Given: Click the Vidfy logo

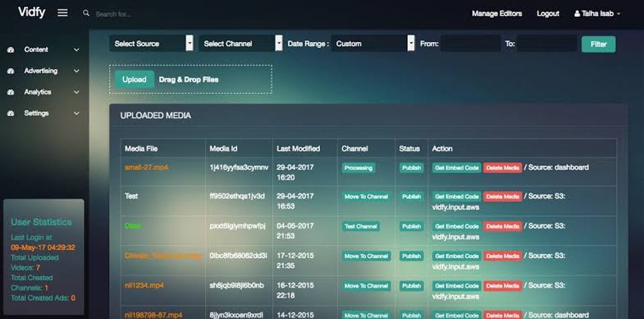Looking at the screenshot, I should [32, 12].
